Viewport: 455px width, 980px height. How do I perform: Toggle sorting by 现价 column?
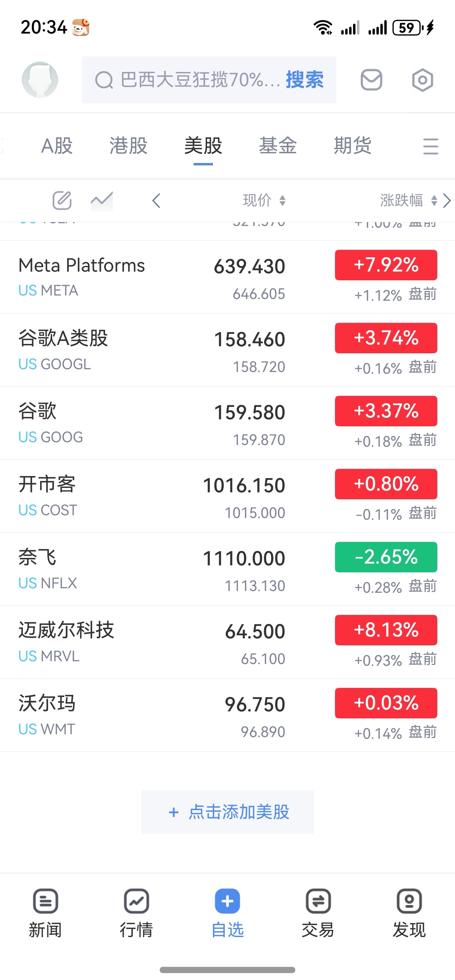pos(264,200)
